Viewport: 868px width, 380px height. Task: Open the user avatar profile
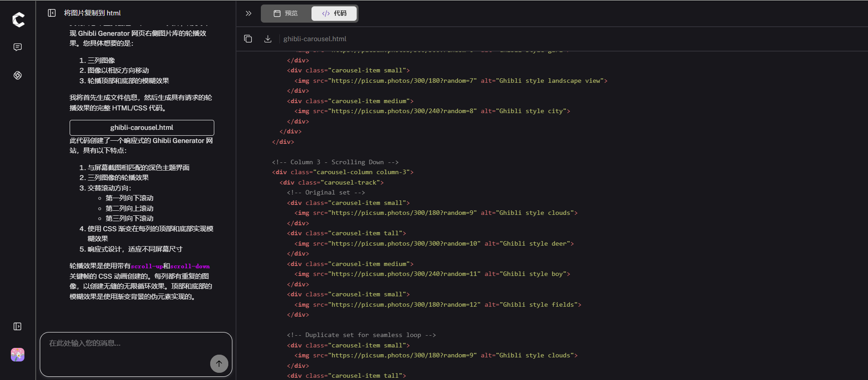(x=18, y=355)
